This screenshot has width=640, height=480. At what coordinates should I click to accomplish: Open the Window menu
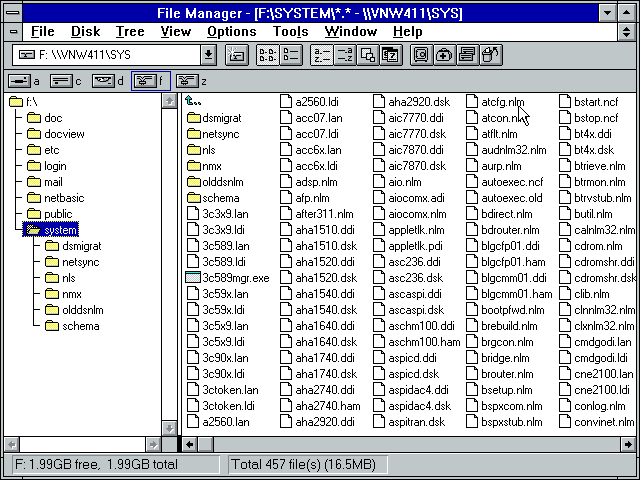click(351, 32)
